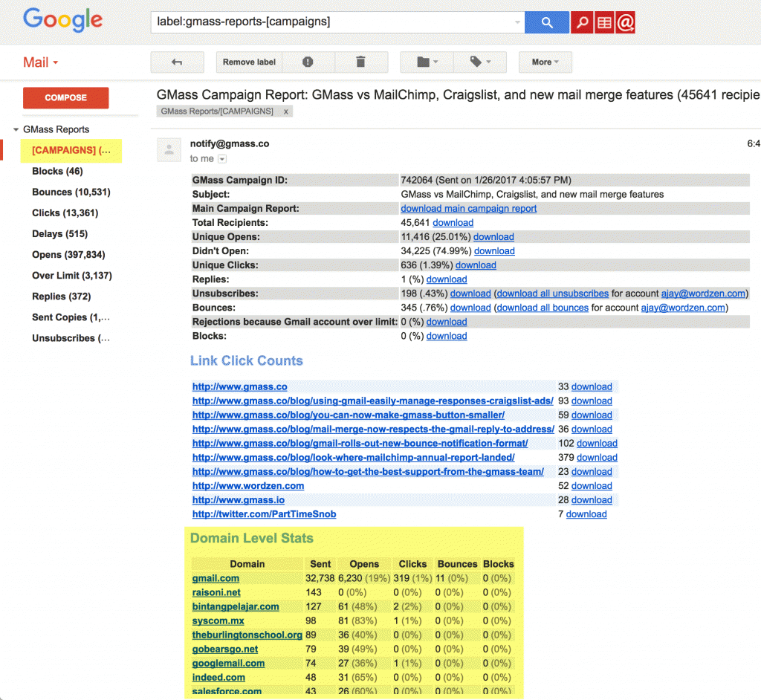
Task: Click the red GMass search icon
Action: (x=581, y=22)
